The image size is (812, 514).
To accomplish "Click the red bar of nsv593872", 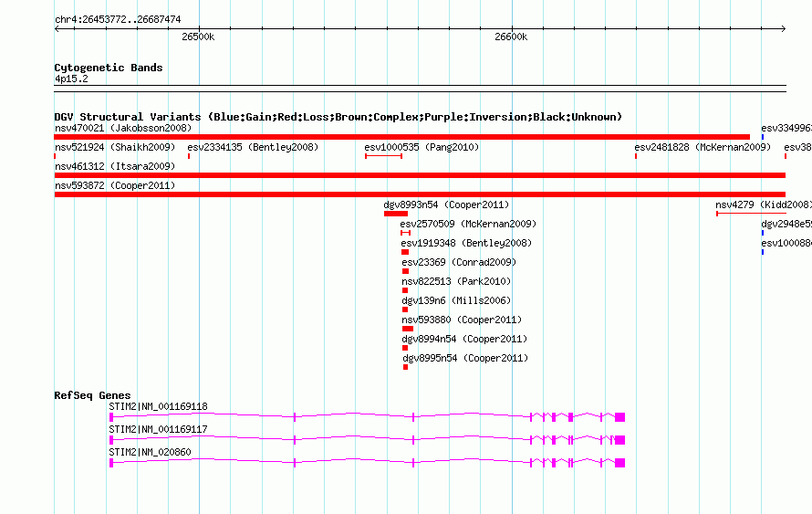I will click(x=420, y=194).
